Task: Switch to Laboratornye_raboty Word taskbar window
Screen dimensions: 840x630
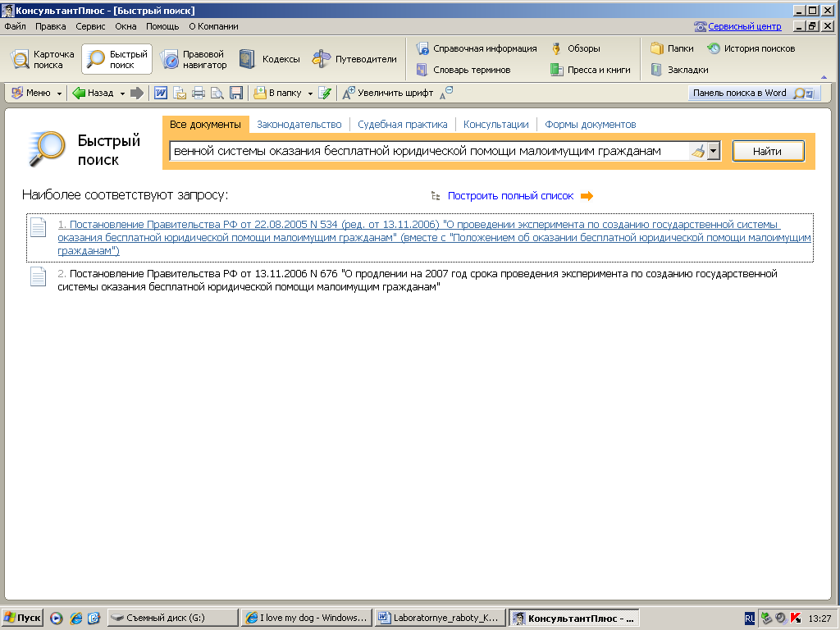Action: coord(440,618)
